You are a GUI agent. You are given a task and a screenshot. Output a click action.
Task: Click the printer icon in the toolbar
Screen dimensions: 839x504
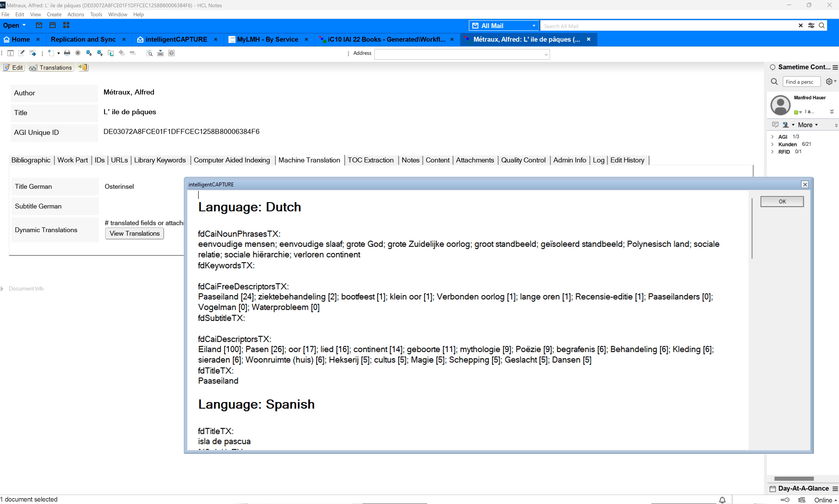pyautogui.click(x=67, y=53)
